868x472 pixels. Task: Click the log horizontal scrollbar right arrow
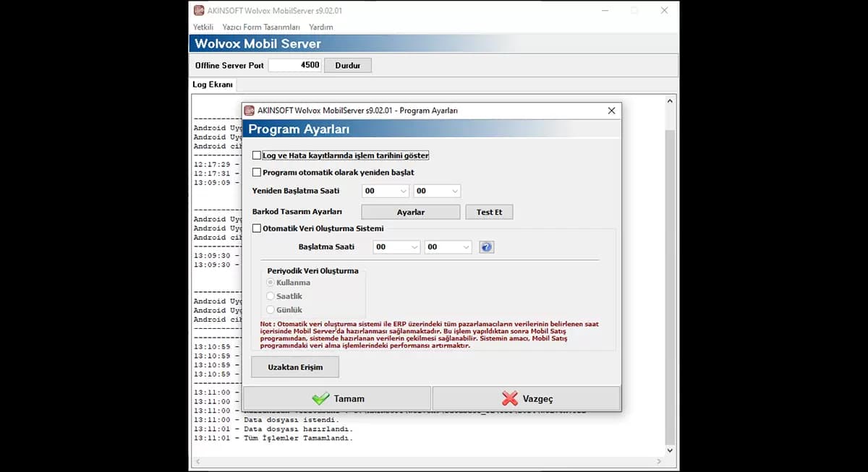click(x=658, y=461)
